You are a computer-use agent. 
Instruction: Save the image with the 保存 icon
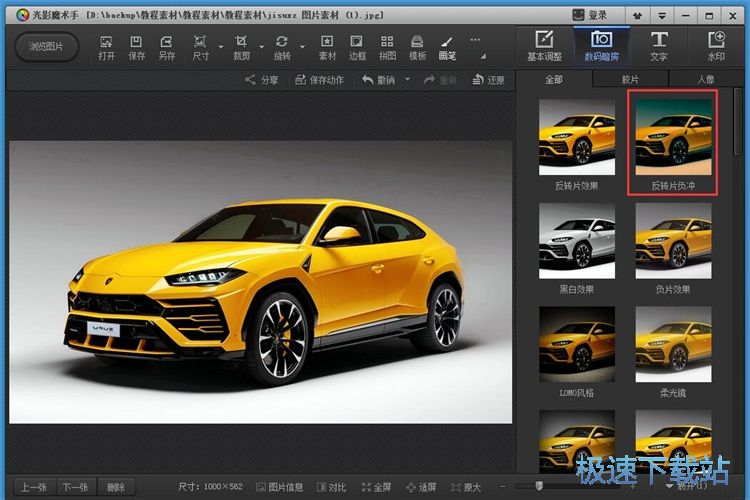[x=136, y=48]
